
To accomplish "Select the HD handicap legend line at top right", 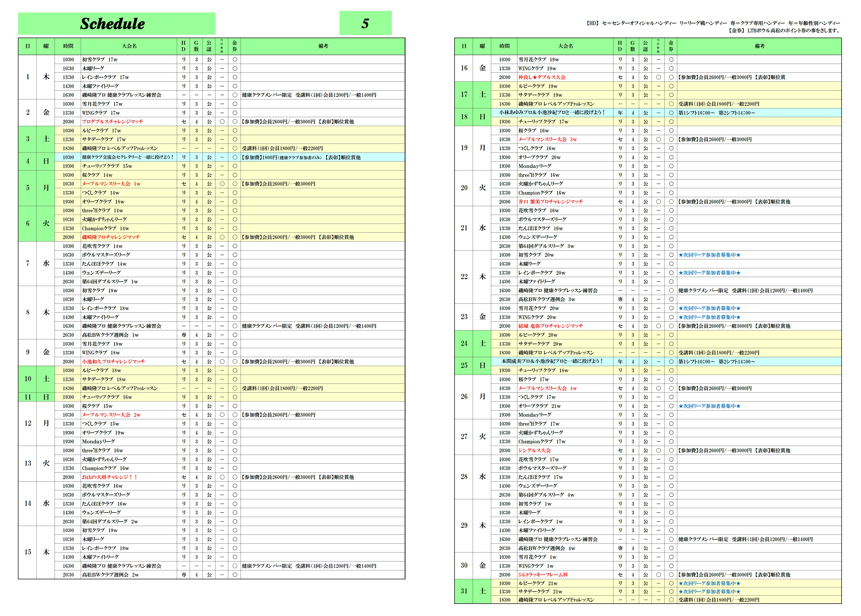I will [713, 23].
